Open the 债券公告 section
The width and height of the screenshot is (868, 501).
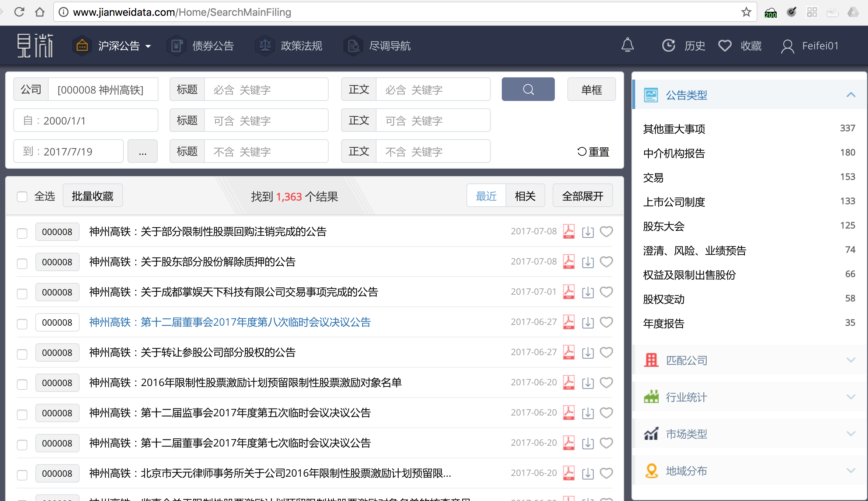(200, 46)
